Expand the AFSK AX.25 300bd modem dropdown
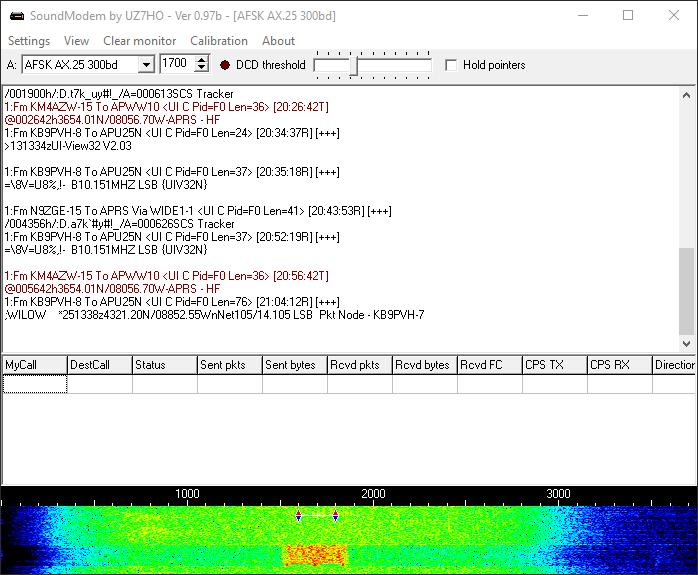The image size is (698, 575). [x=146, y=65]
